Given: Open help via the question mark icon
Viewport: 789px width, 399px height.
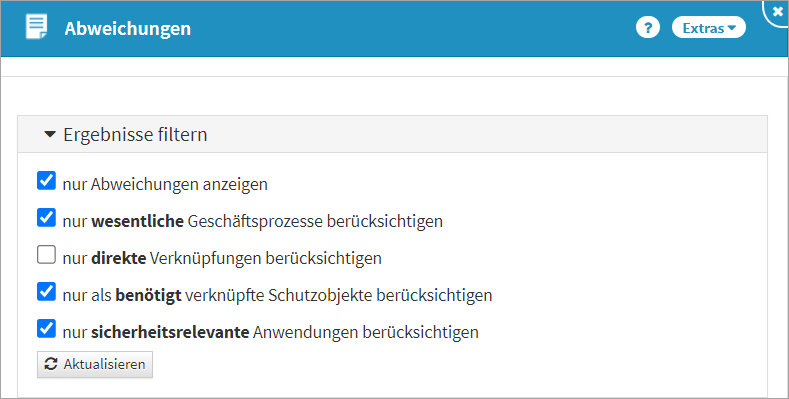Looking at the screenshot, I should point(648,28).
